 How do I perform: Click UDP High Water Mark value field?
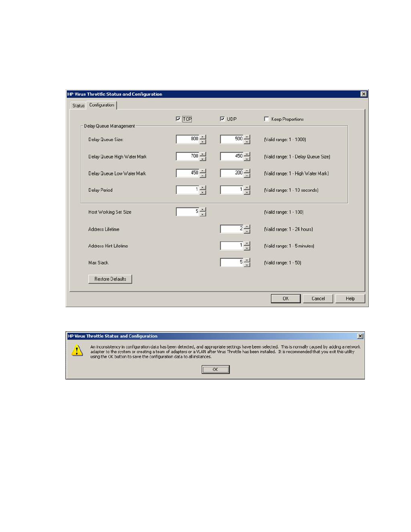click(231, 156)
